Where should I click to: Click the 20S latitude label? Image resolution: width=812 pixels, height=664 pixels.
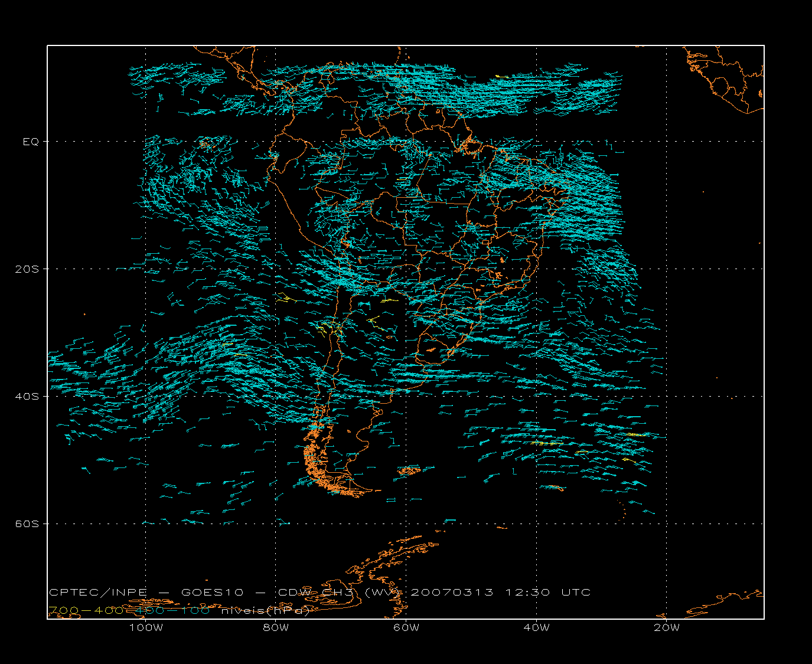pyautogui.click(x=27, y=269)
